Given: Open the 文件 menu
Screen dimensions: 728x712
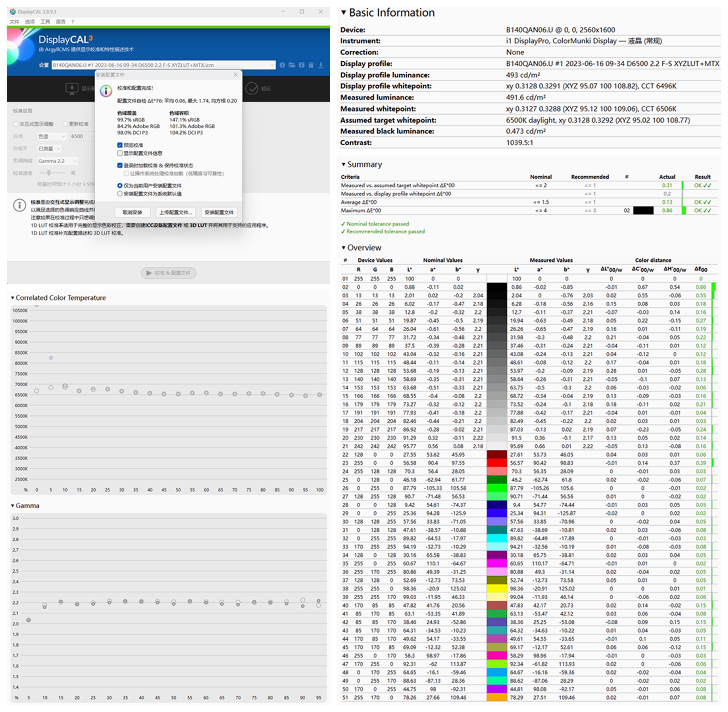Looking at the screenshot, I should tap(14, 22).
